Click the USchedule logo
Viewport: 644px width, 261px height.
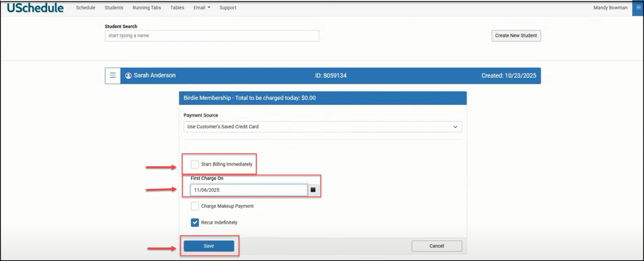[x=35, y=8]
